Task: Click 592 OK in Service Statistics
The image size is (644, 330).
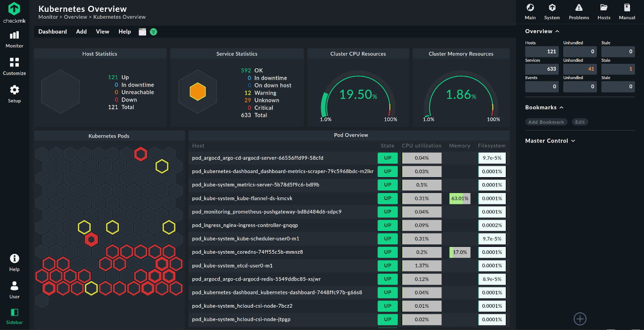Action: (252, 70)
